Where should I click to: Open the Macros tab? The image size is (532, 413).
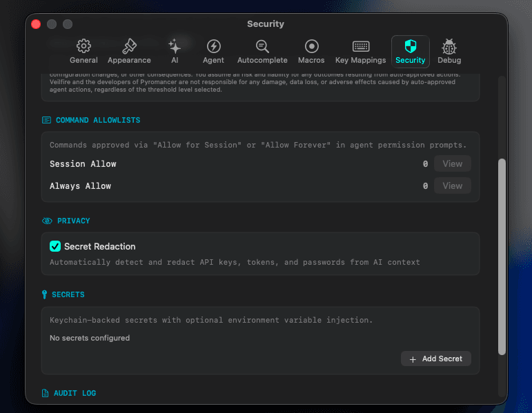coord(311,52)
